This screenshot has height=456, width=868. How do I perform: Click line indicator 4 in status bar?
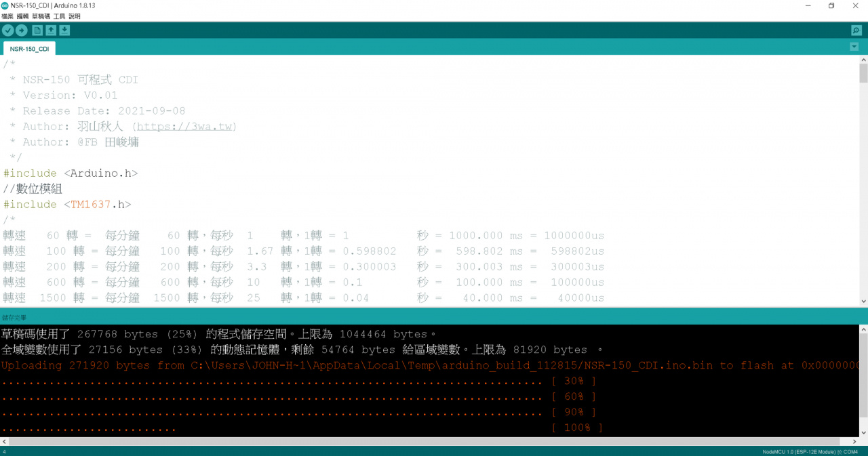tap(4, 451)
